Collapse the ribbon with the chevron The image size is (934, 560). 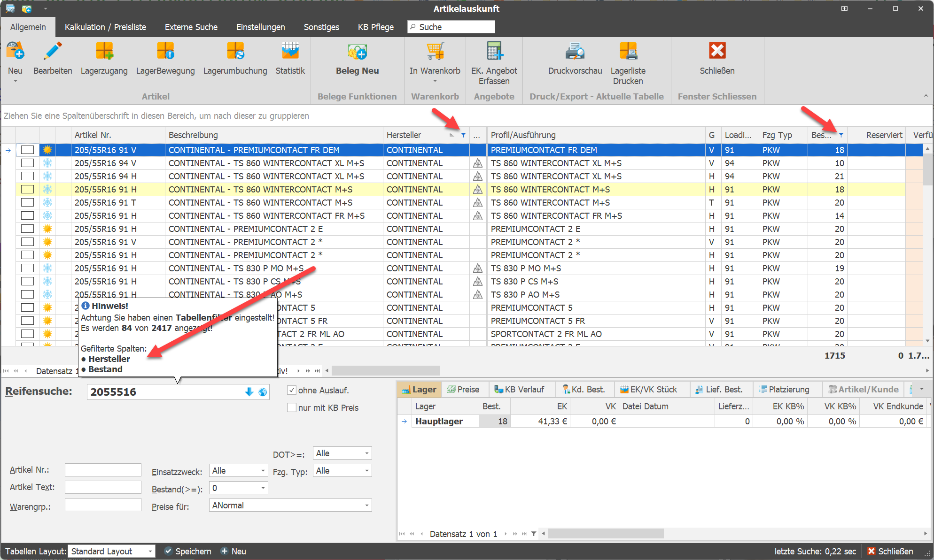pos(926,96)
